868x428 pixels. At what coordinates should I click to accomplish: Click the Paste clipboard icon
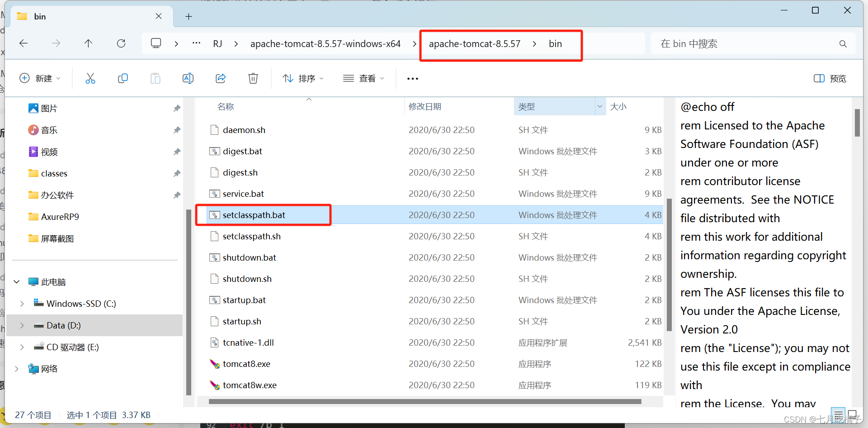(156, 78)
